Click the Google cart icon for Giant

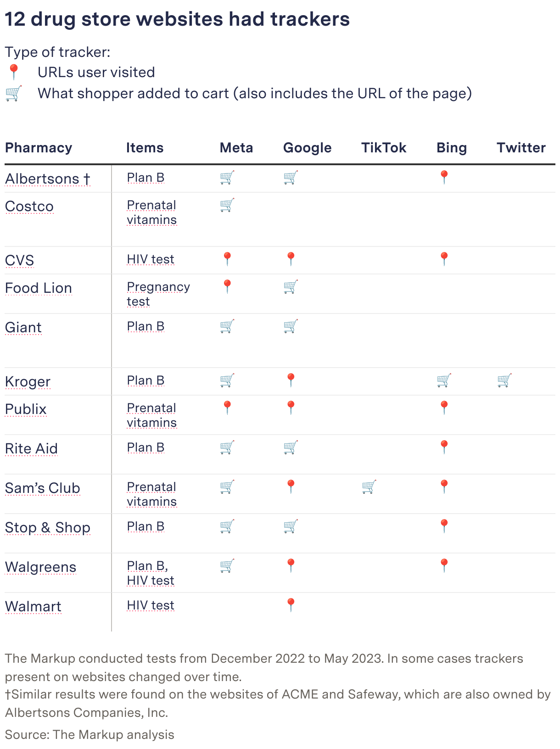coord(291,326)
